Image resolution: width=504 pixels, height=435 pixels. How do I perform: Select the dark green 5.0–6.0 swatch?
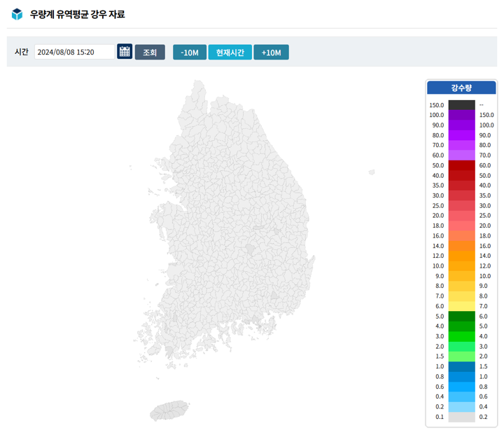tap(461, 317)
